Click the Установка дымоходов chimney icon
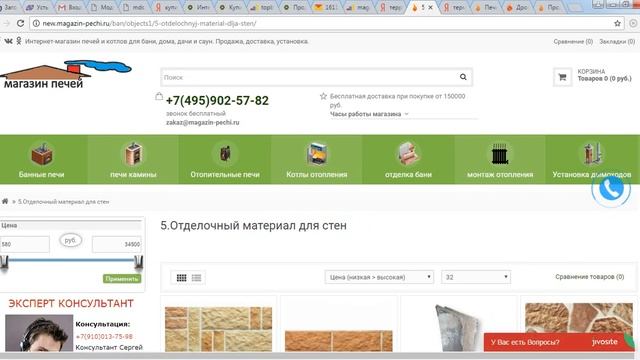 [x=592, y=154]
